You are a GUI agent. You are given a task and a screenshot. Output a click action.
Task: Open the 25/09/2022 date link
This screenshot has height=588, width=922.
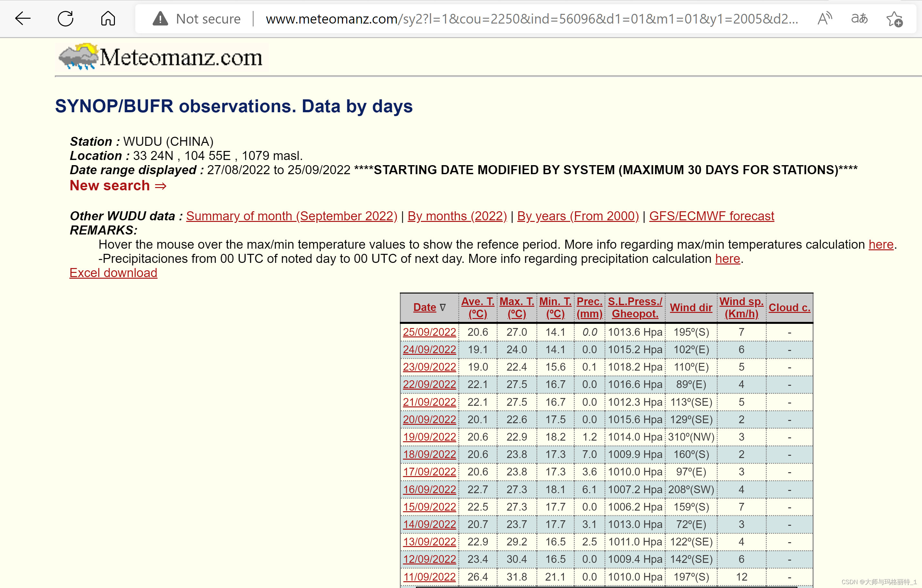click(x=429, y=332)
